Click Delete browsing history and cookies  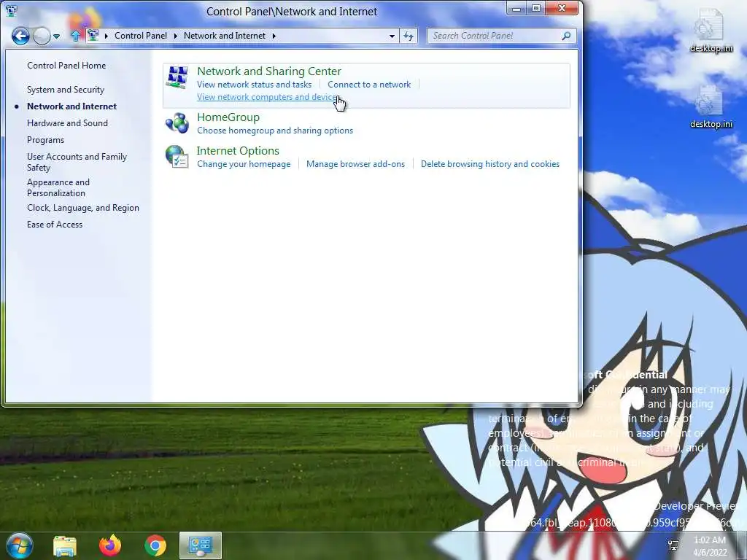coord(490,164)
